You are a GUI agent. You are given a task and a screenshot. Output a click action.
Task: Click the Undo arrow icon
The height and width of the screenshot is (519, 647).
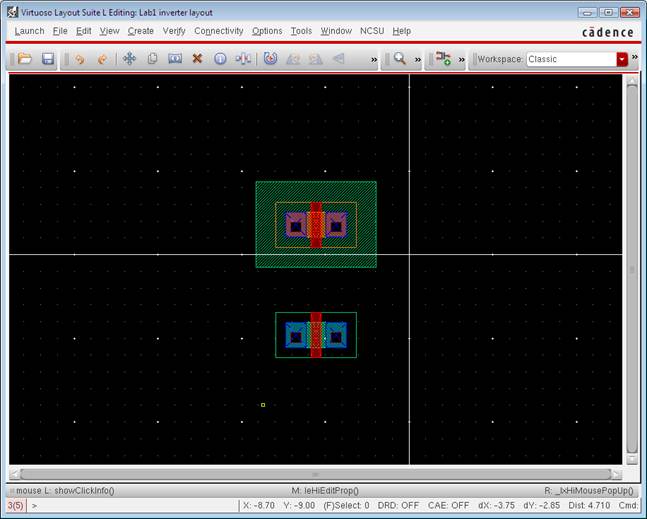click(80, 59)
